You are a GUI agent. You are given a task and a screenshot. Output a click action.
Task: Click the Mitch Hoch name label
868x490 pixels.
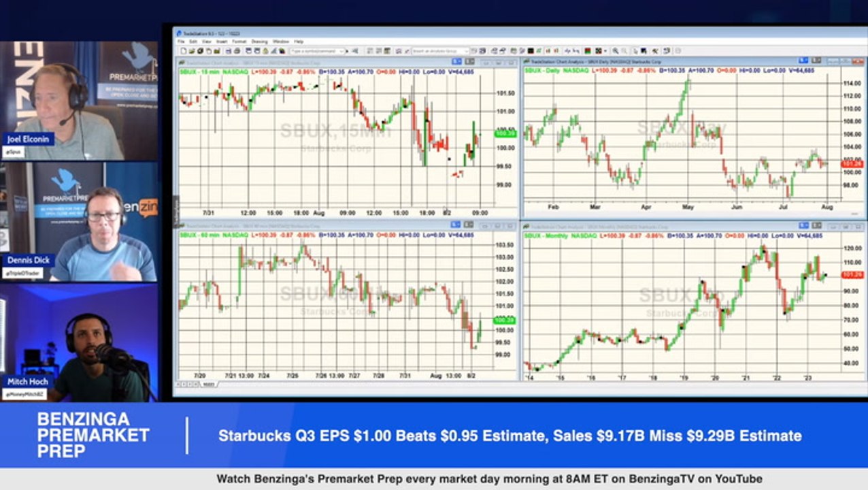pos(28,381)
